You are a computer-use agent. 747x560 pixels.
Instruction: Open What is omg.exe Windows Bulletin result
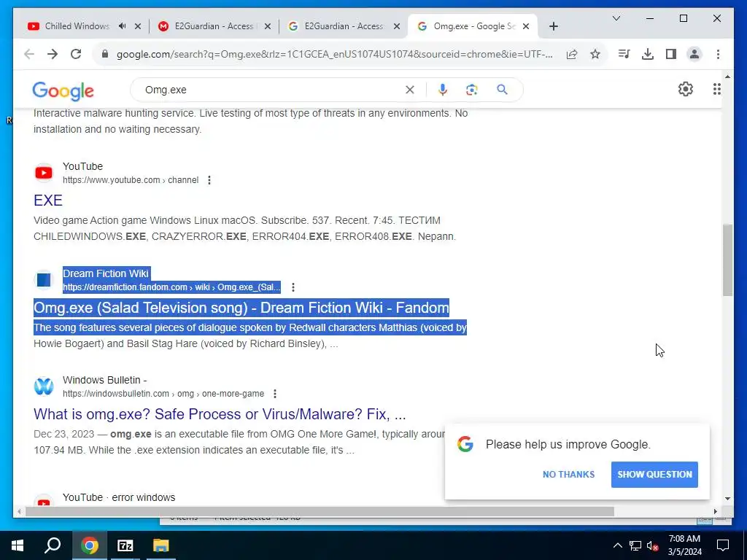point(220,414)
